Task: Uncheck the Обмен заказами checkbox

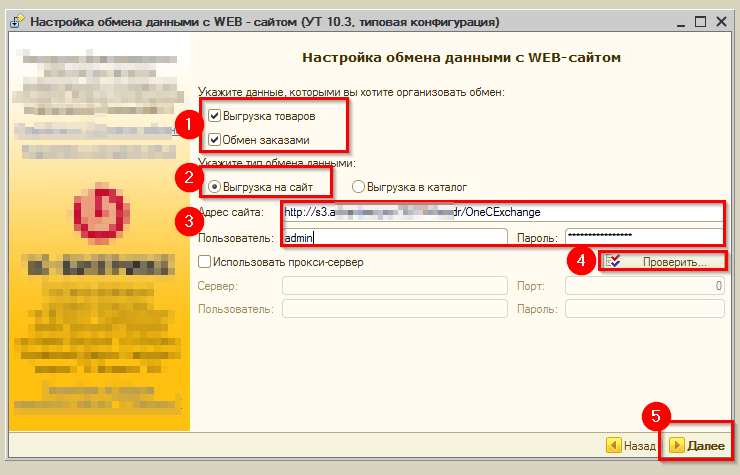Action: [x=215, y=139]
